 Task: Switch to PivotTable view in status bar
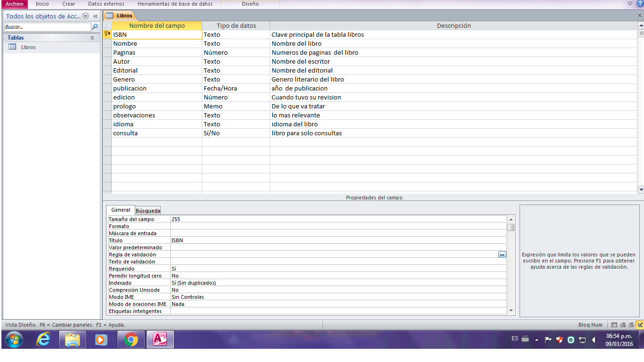623,325
